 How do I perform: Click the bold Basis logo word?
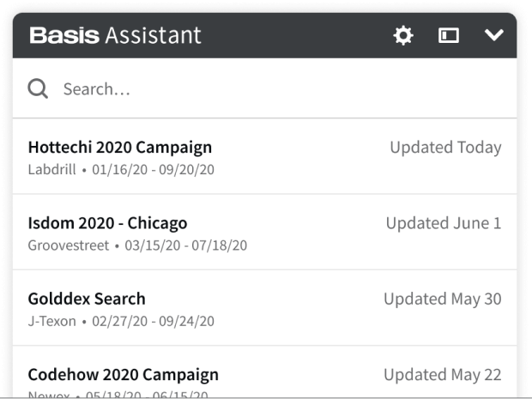coord(64,35)
